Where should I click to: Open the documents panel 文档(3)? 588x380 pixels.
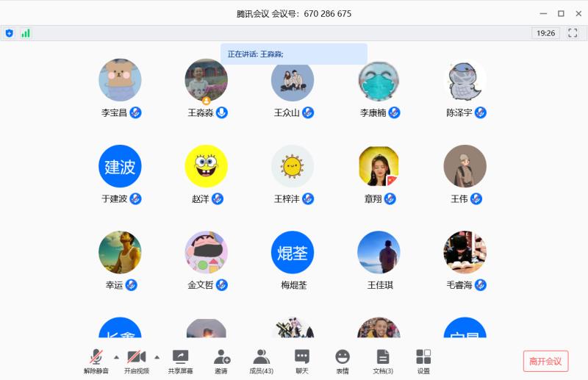(x=383, y=361)
